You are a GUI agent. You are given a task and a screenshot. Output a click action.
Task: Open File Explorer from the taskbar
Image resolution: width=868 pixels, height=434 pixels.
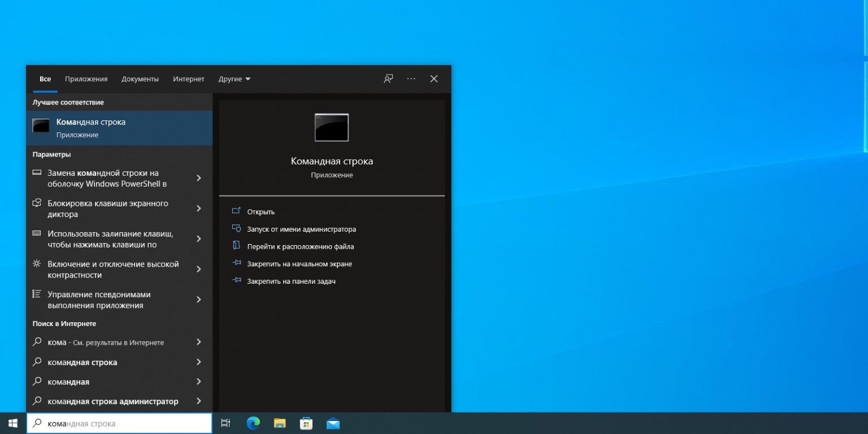(280, 423)
